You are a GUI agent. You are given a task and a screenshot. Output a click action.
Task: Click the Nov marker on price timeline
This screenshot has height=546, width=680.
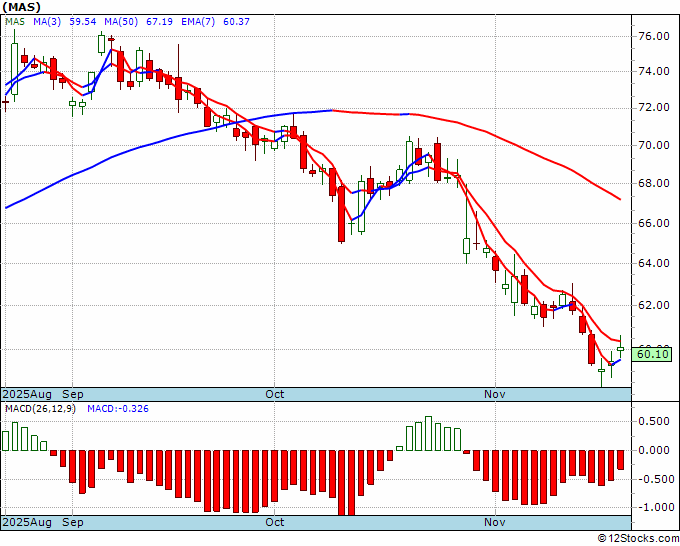(x=495, y=394)
